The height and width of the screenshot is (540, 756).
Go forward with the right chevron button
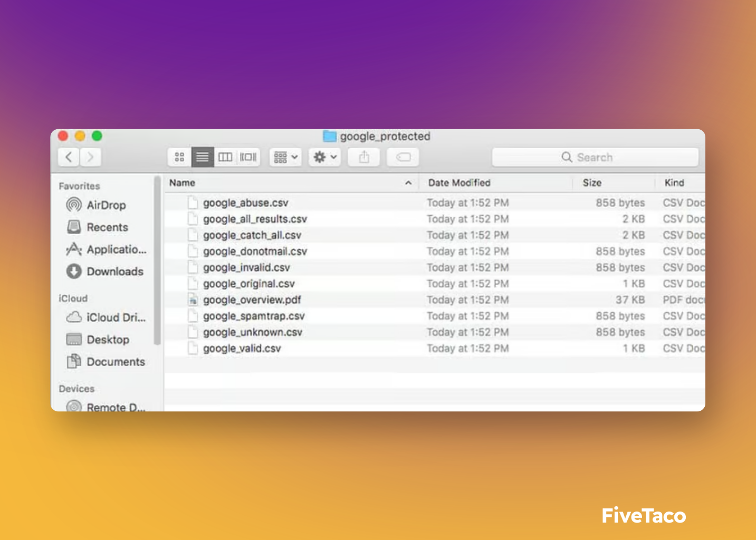90,157
